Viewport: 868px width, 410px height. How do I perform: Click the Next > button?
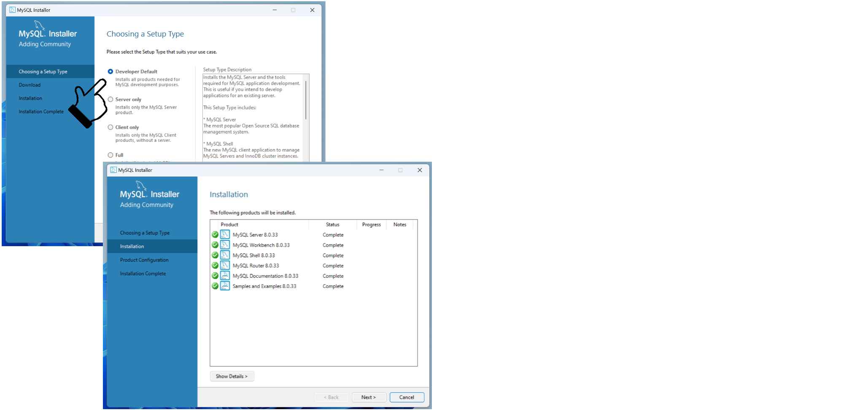[369, 397]
